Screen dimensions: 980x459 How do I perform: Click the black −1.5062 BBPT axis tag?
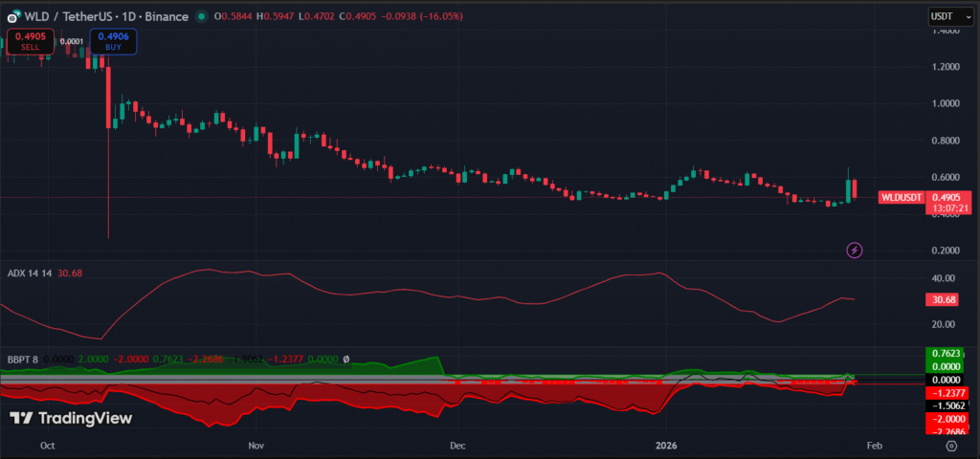tap(948, 405)
